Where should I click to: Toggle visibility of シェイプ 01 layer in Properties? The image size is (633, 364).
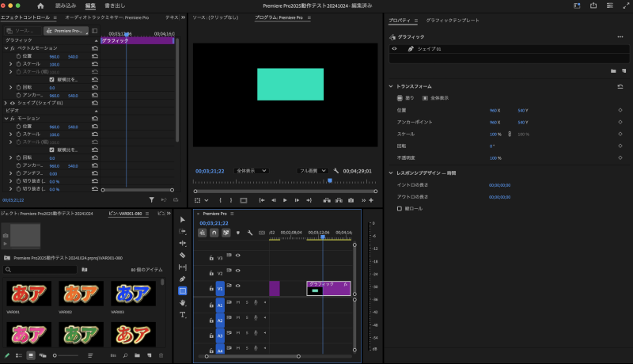tap(394, 48)
